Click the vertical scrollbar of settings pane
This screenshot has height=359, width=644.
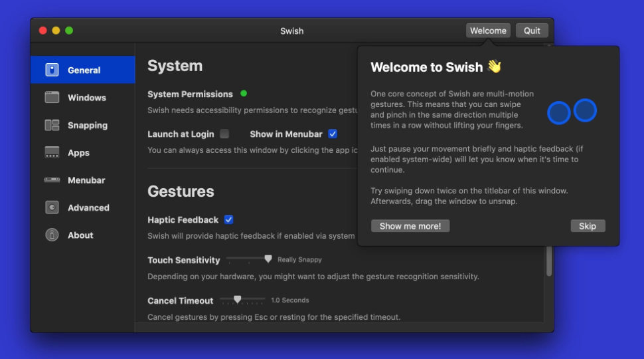549,261
